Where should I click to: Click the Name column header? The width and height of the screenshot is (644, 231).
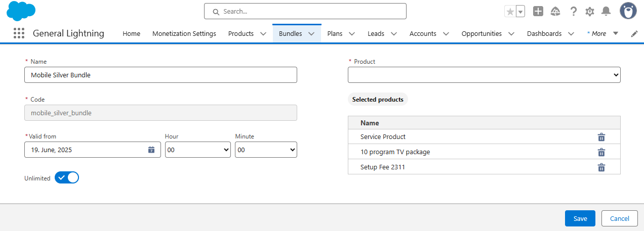370,123
